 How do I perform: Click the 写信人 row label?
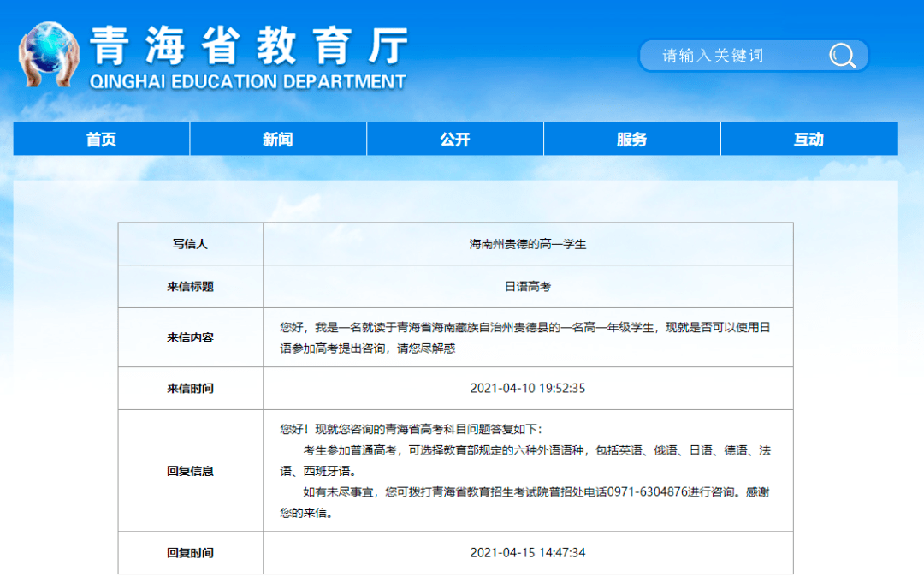coord(190,244)
